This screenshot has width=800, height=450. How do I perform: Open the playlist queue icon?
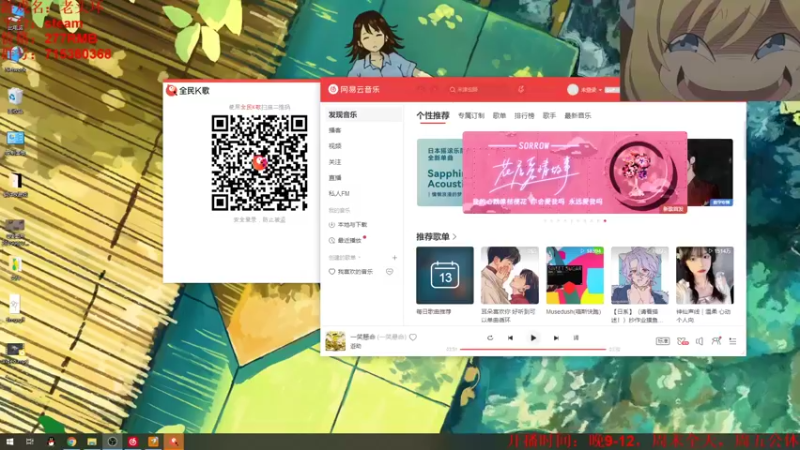tap(733, 341)
